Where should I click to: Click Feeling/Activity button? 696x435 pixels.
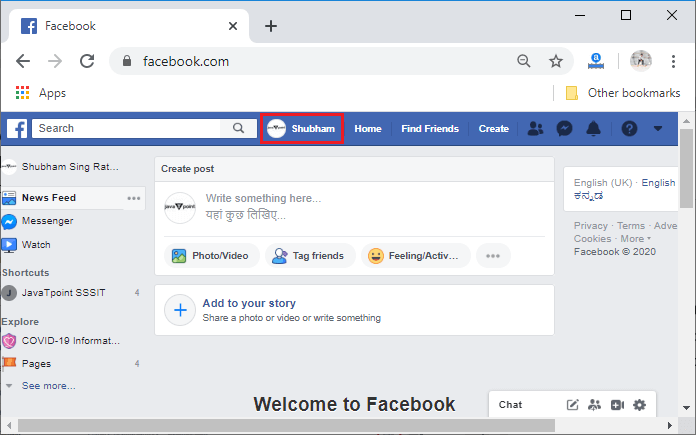click(415, 256)
